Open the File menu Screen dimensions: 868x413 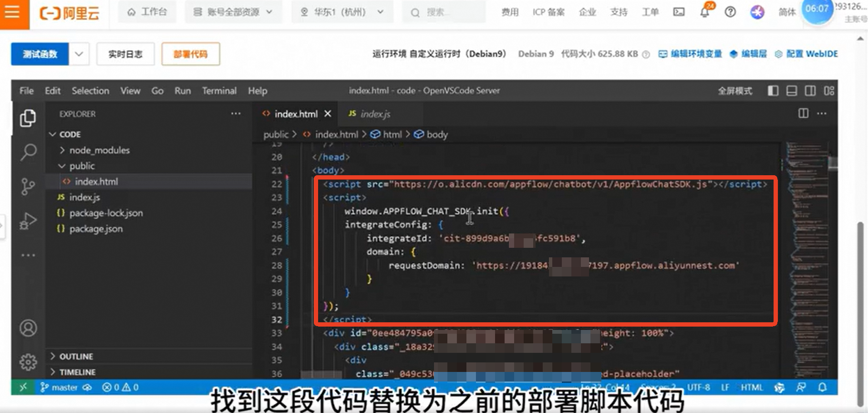(27, 91)
